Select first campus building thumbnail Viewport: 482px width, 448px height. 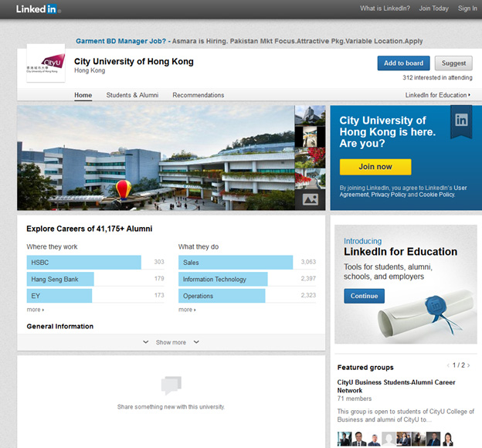(x=311, y=115)
